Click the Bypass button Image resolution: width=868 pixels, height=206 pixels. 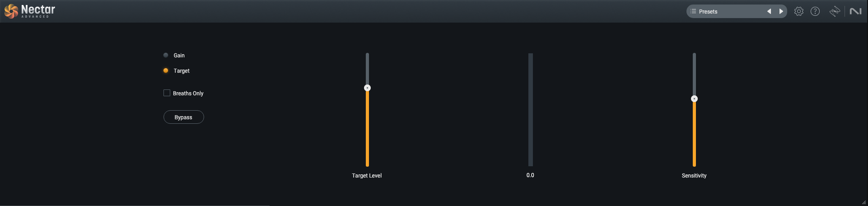183,117
